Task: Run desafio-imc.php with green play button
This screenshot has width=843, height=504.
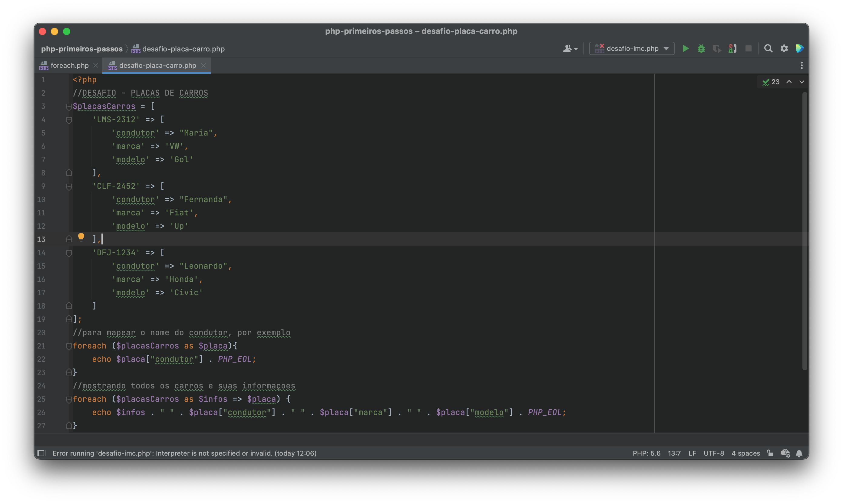Action: [686, 49]
